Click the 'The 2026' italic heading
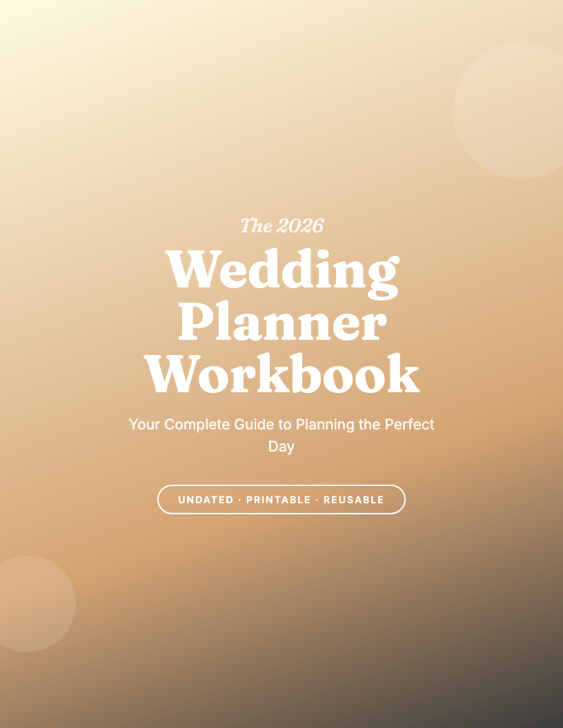This screenshot has height=728, width=563. tap(281, 225)
